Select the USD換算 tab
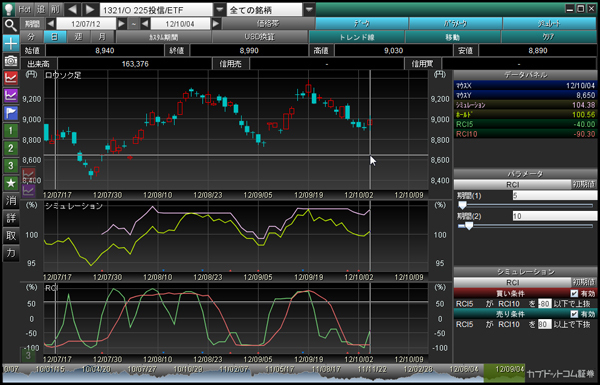Viewport: 600px width, 385px height. [259, 37]
